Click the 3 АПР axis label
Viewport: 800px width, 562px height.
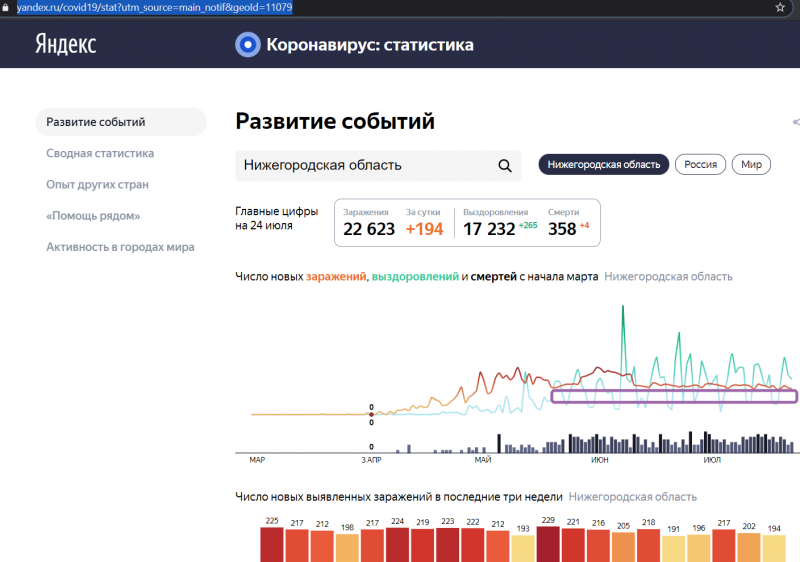tap(371, 460)
